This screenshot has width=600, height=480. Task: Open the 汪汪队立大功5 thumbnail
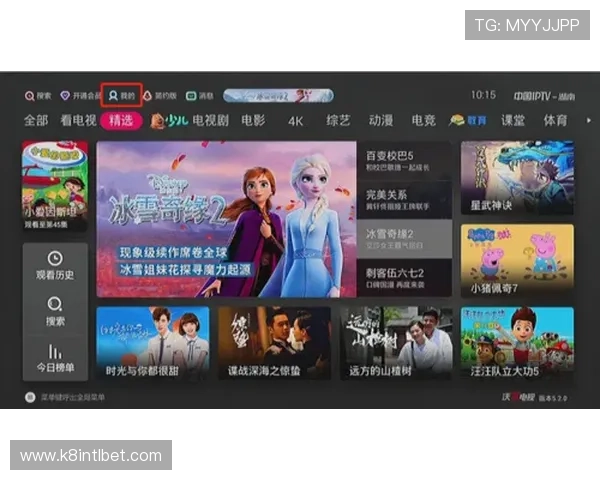pos(517,343)
